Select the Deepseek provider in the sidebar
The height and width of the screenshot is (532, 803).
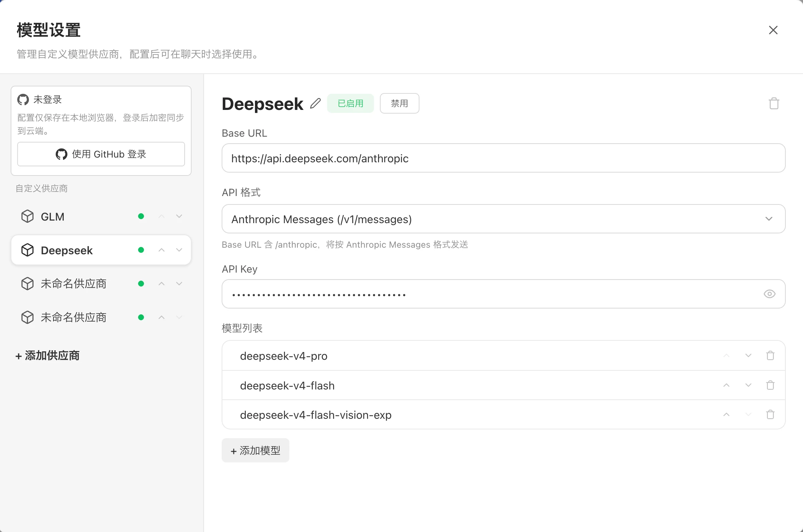(x=101, y=250)
